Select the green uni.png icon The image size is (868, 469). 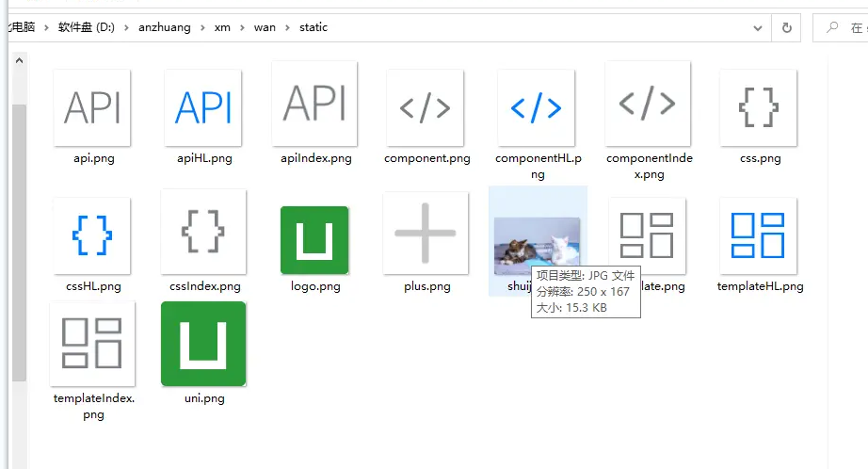(203, 344)
